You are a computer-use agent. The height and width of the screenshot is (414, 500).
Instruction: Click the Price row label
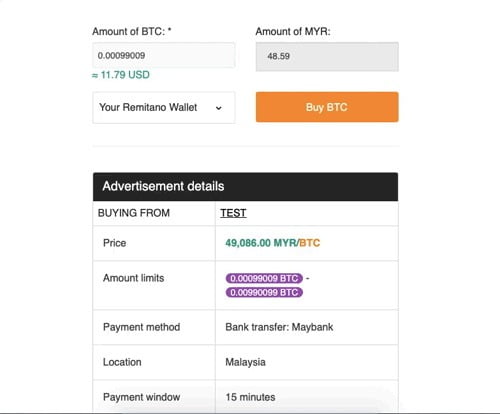pos(114,243)
